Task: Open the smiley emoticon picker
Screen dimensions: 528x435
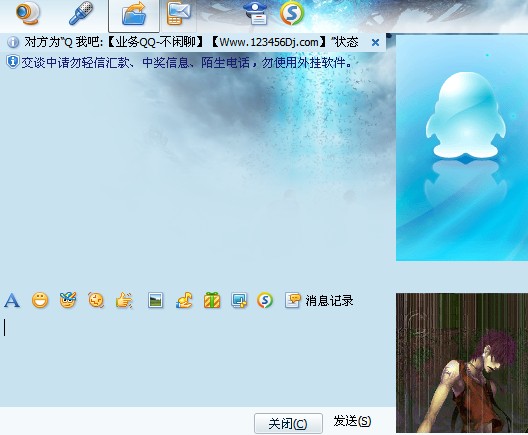Action: tap(40, 300)
